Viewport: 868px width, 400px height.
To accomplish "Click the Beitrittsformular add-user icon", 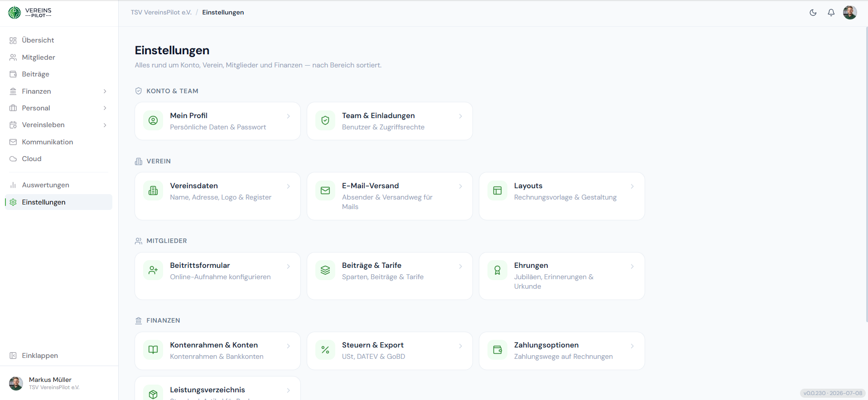I will [153, 270].
